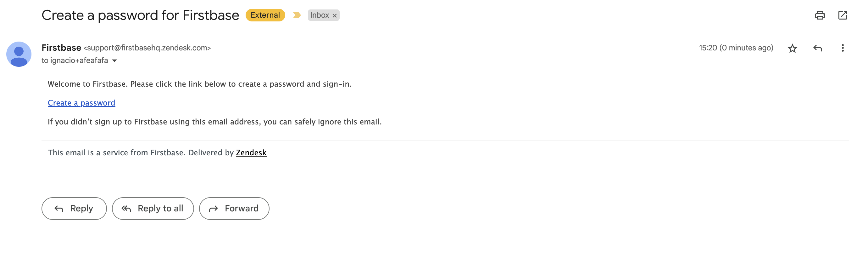Forward this email using the Forward button
The height and width of the screenshot is (264, 868).
(234, 208)
